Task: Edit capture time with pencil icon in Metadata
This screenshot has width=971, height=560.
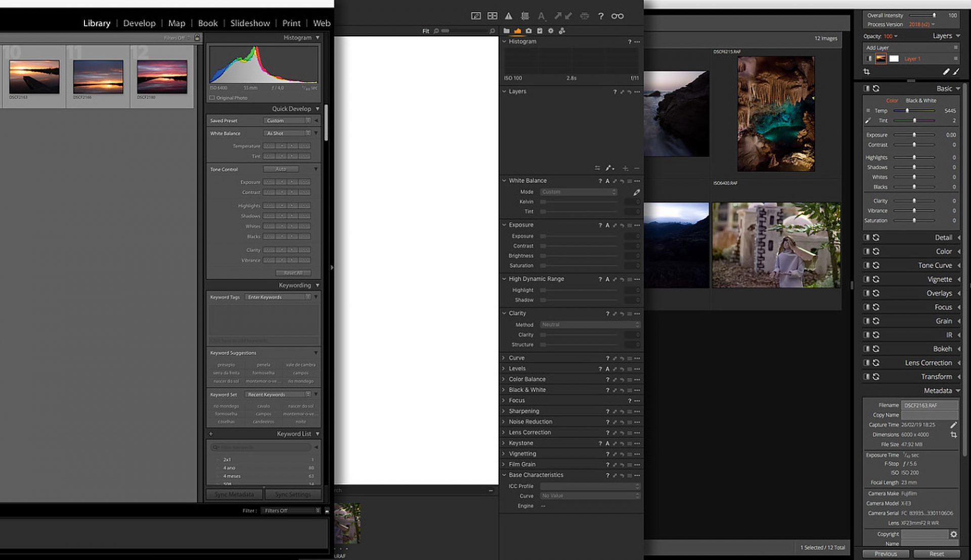Action: [x=953, y=425]
